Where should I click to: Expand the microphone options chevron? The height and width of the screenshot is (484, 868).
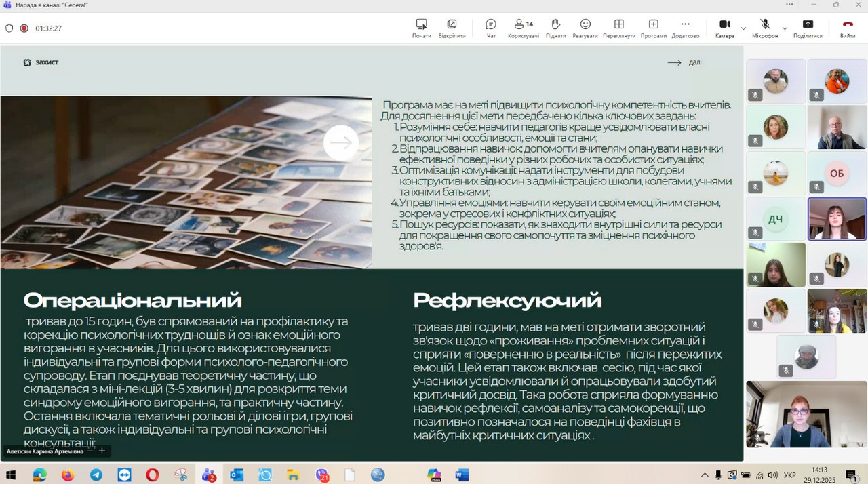[785, 28]
